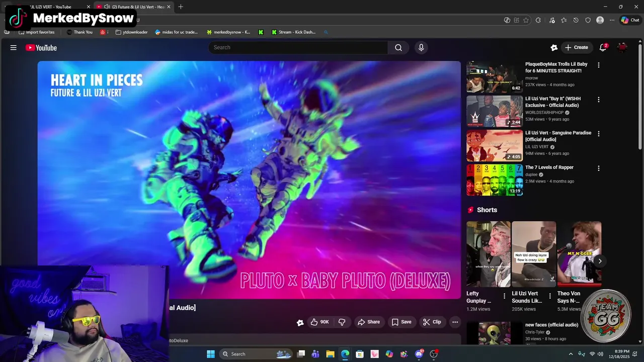Close the LIL UZI VERT - YouTube tab

[89, 7]
